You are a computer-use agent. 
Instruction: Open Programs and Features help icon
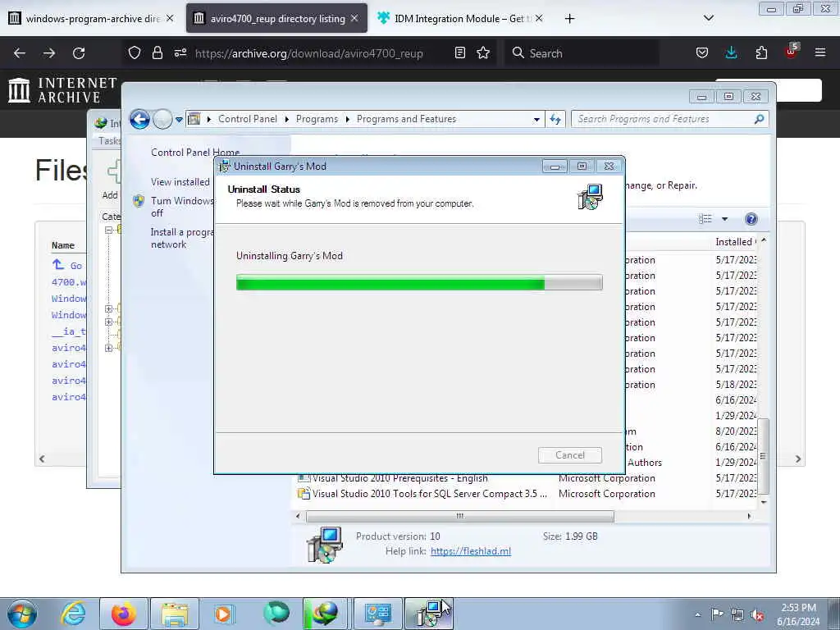click(x=751, y=218)
